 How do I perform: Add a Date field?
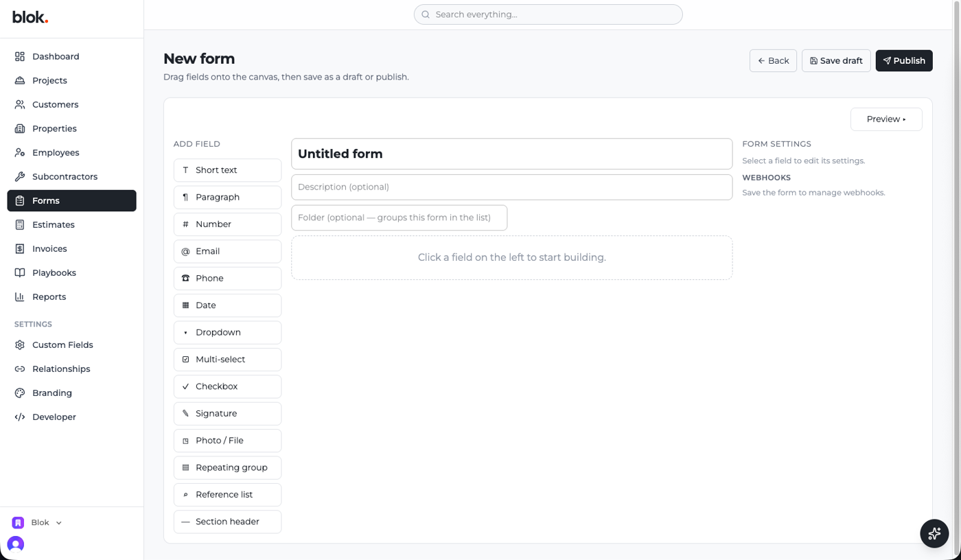[227, 305]
